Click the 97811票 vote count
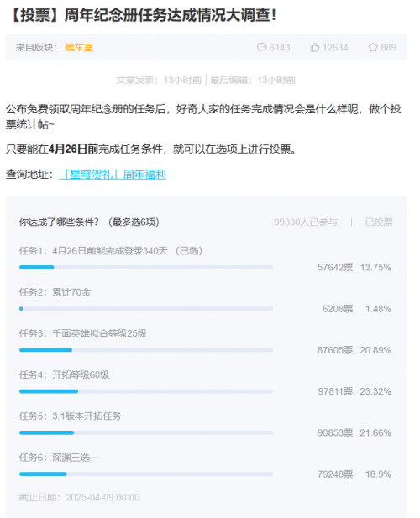 pyautogui.click(x=335, y=391)
